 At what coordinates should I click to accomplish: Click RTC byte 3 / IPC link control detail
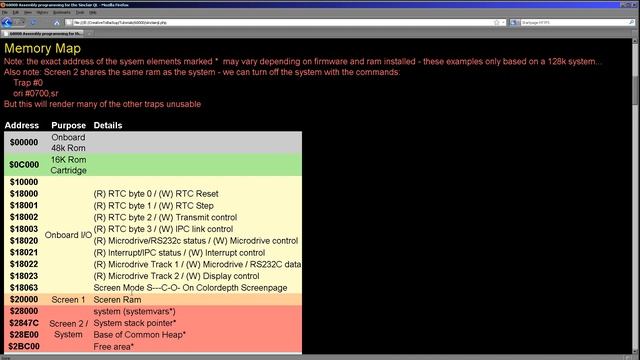tap(163, 229)
